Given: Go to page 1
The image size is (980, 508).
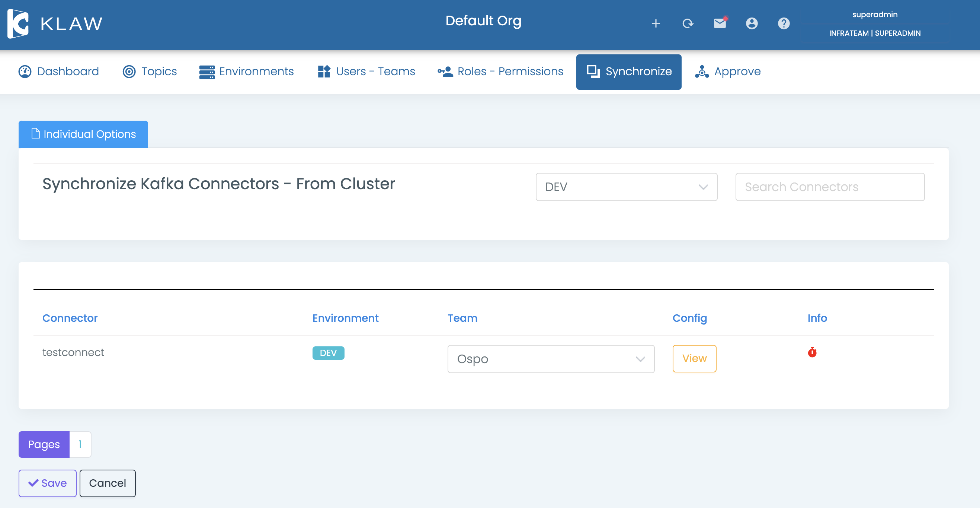Looking at the screenshot, I should [x=80, y=444].
